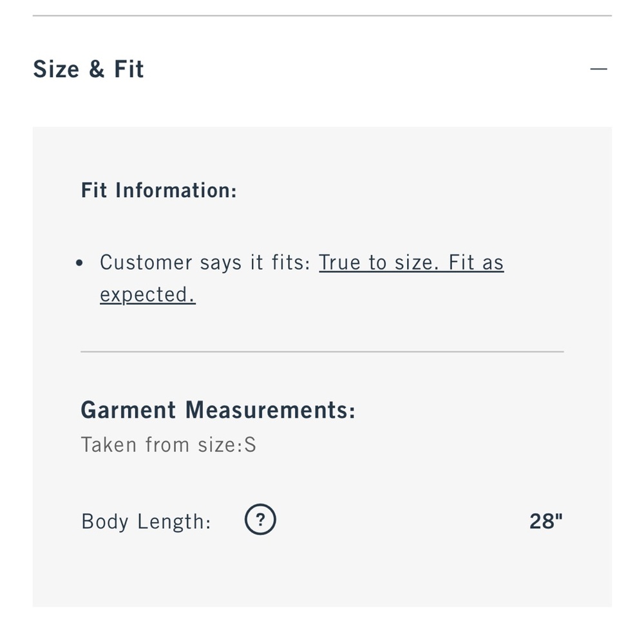Collapse the Size & Fit section
644x644 pixels.
tap(598, 69)
